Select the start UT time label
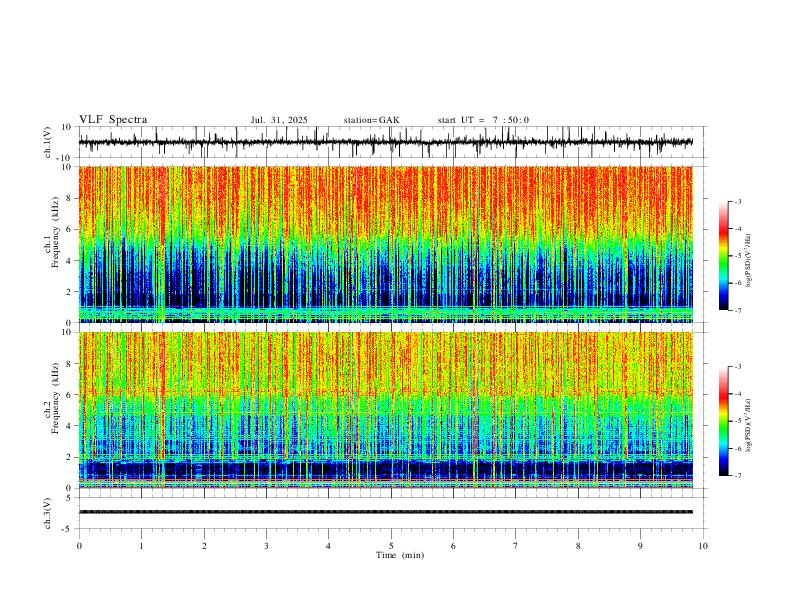The height and width of the screenshot is (612, 792). tap(483, 120)
